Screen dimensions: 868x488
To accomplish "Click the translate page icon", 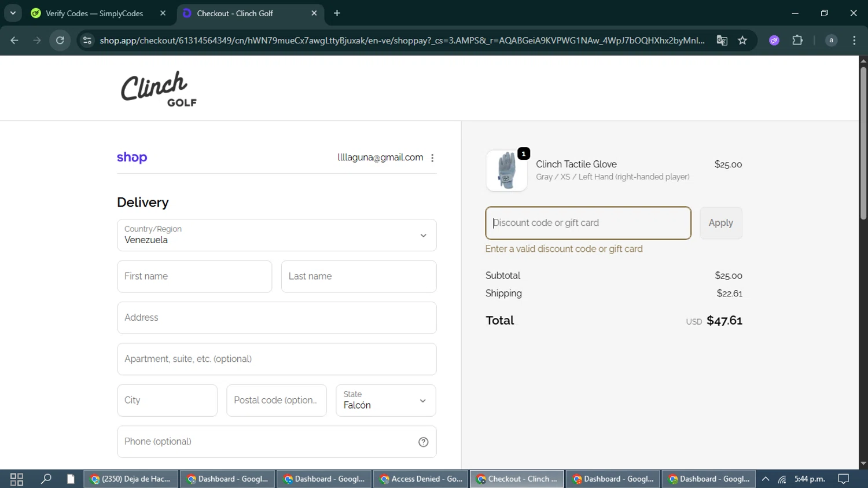I will [x=722, y=41].
